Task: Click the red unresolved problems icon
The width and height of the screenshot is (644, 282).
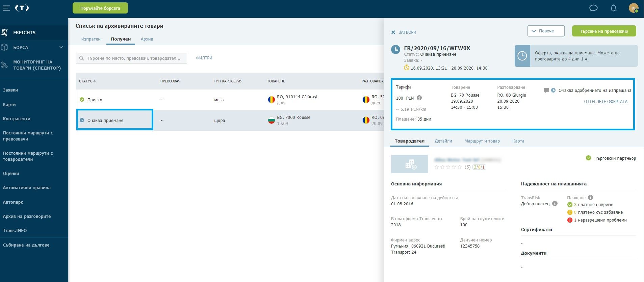Action: point(570,220)
